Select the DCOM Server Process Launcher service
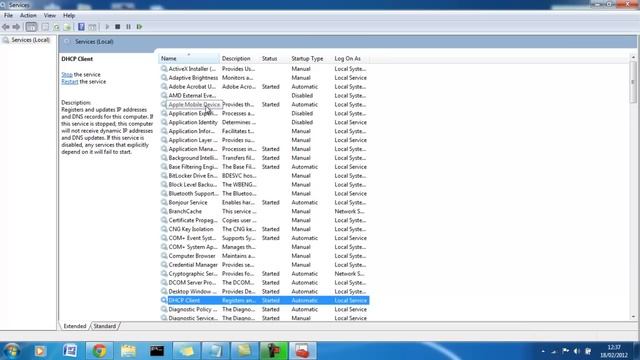The height and width of the screenshot is (360, 640). click(x=264, y=283)
